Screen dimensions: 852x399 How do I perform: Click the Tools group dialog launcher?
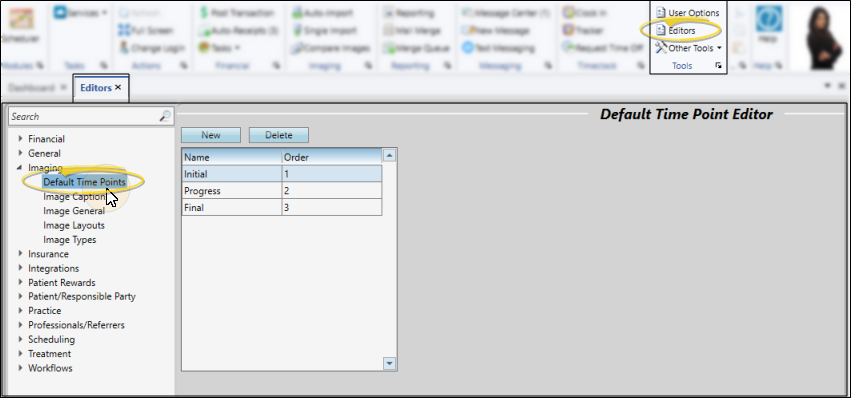[718, 66]
